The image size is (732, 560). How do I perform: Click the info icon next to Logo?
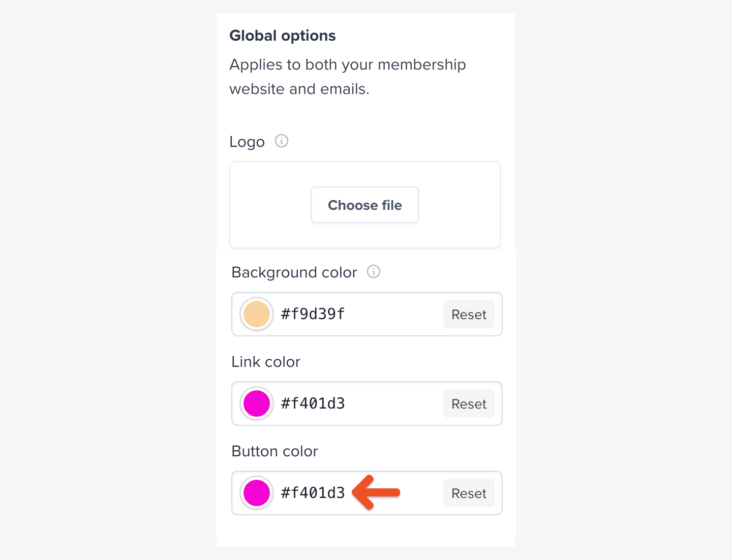click(282, 141)
